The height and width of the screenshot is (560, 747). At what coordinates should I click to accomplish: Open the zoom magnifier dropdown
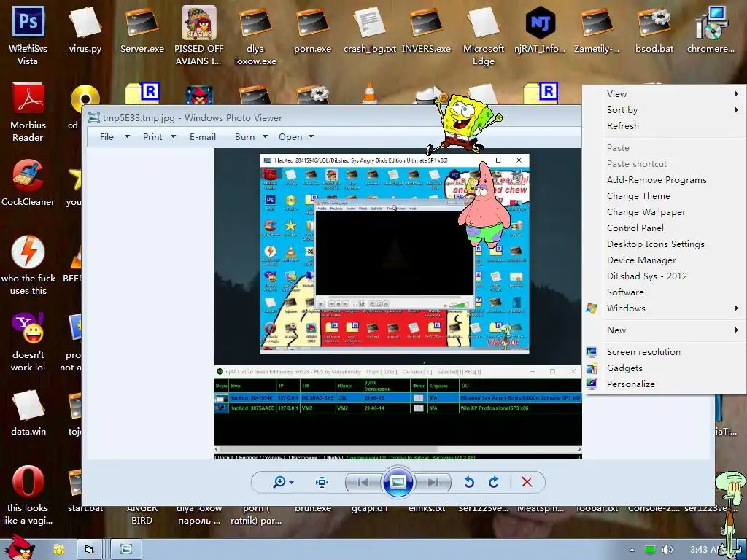pos(283,483)
